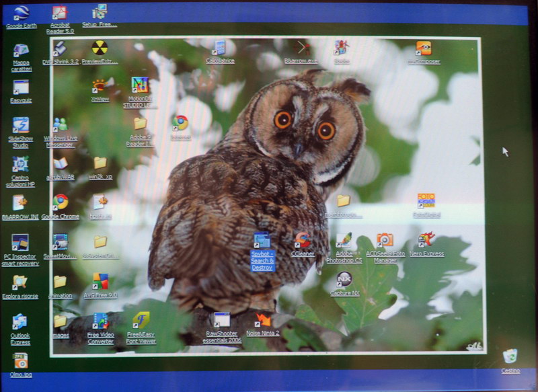Select the Outlook Express shortcut
Viewport: 538px width, 392px height.
point(20,323)
